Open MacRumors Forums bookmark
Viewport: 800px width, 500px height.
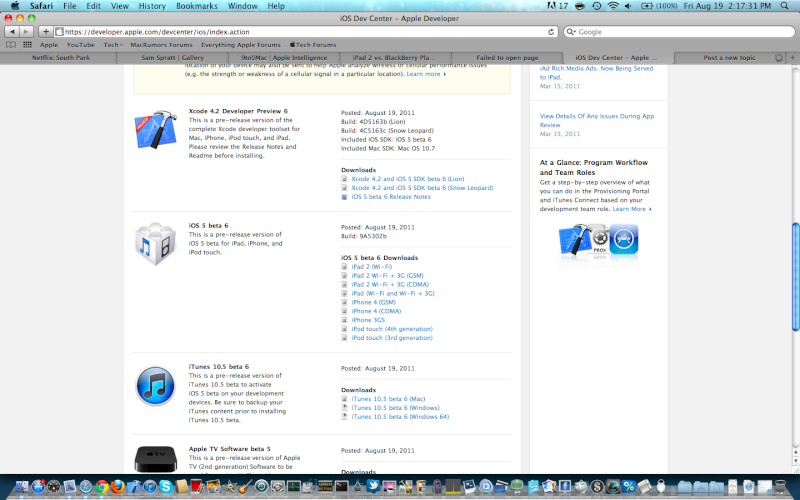click(x=161, y=45)
